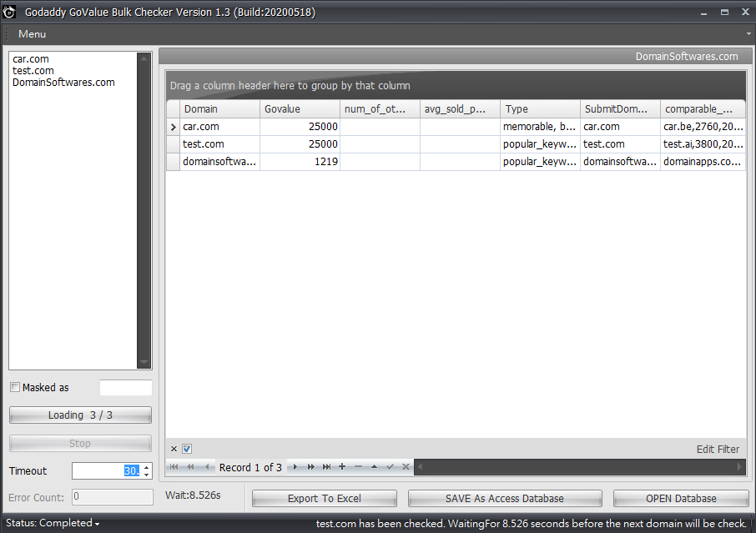The image size is (756, 533).
Task: Open the toolbar options dropdown arrow
Action: click(x=748, y=34)
